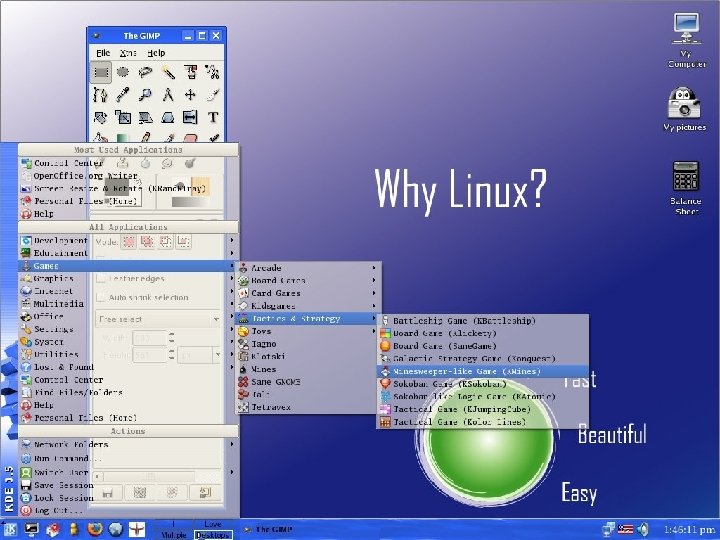This screenshot has width=720, height=540.
Task: Select the Zoom magnifier tool
Action: 145,95
